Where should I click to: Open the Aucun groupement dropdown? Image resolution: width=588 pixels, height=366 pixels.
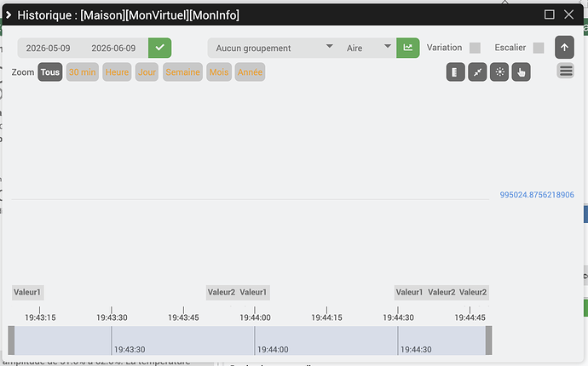tap(273, 48)
